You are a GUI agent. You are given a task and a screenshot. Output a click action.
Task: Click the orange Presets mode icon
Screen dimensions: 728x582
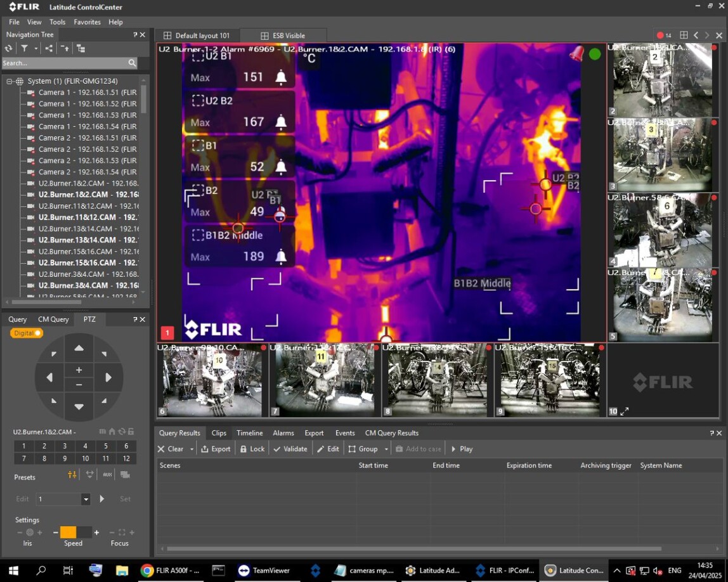pyautogui.click(x=72, y=474)
